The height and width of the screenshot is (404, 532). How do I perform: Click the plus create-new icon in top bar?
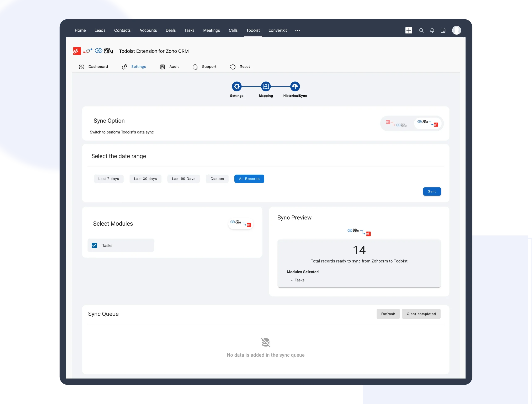[x=409, y=30]
